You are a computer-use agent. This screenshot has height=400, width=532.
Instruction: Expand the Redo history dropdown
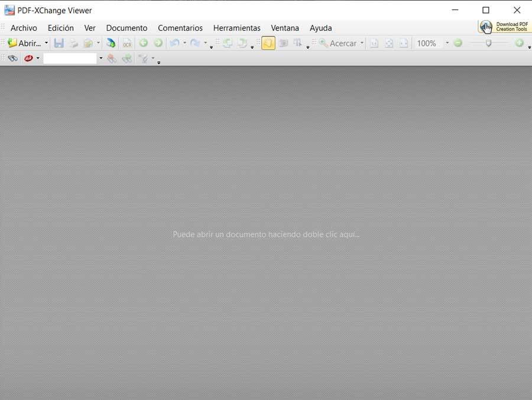click(x=205, y=43)
